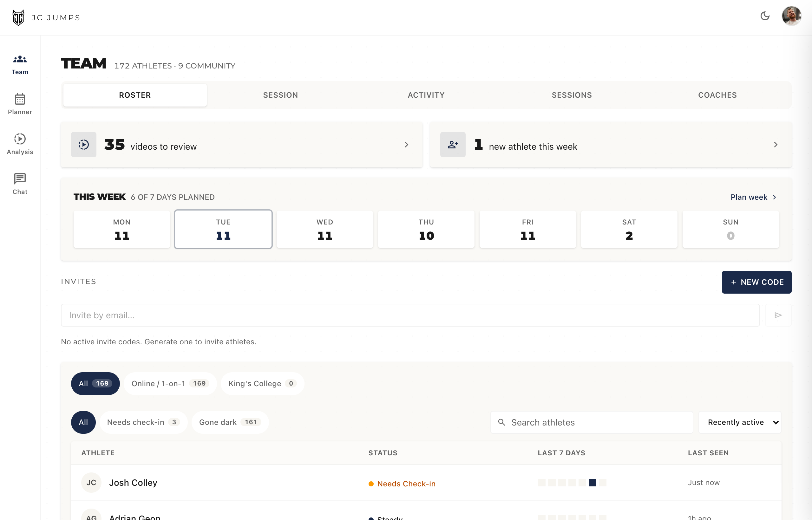Select the All 169 group filter
Screen dimensions: 812x520
tap(95, 383)
